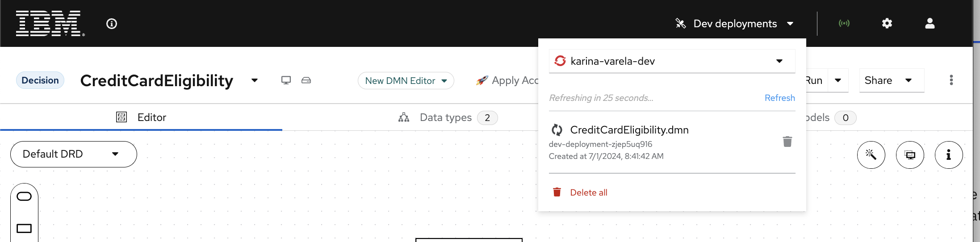Click the Data types count badge 2
Screen dimensions: 980x242
487,118
